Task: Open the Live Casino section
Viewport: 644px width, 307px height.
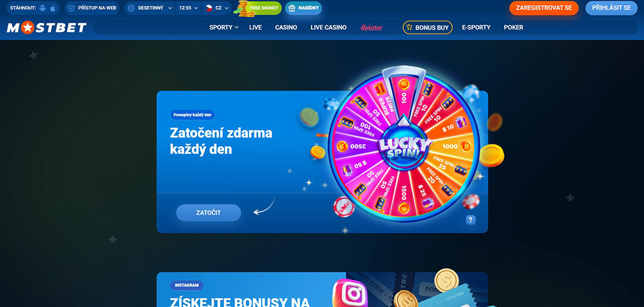Action: (x=328, y=28)
